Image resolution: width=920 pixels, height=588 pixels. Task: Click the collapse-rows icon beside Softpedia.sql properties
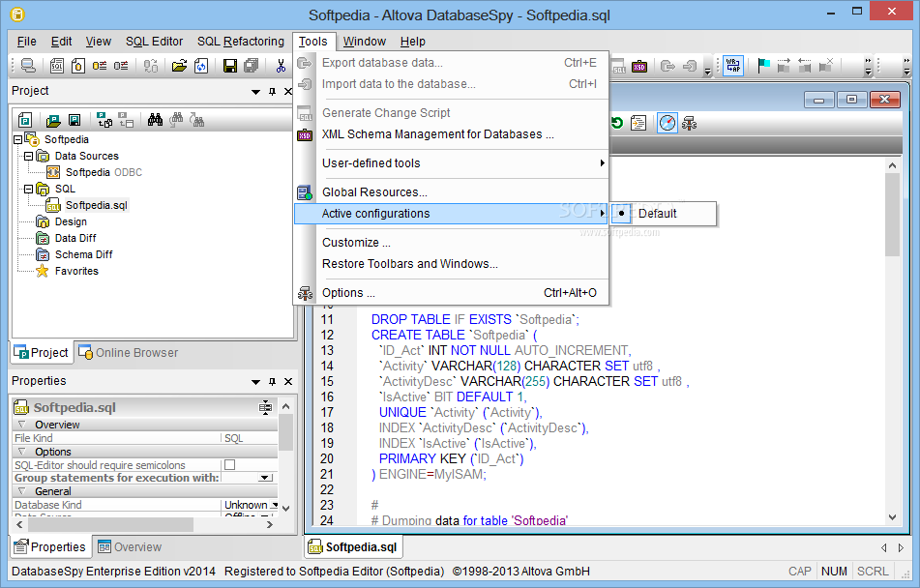tap(266, 407)
